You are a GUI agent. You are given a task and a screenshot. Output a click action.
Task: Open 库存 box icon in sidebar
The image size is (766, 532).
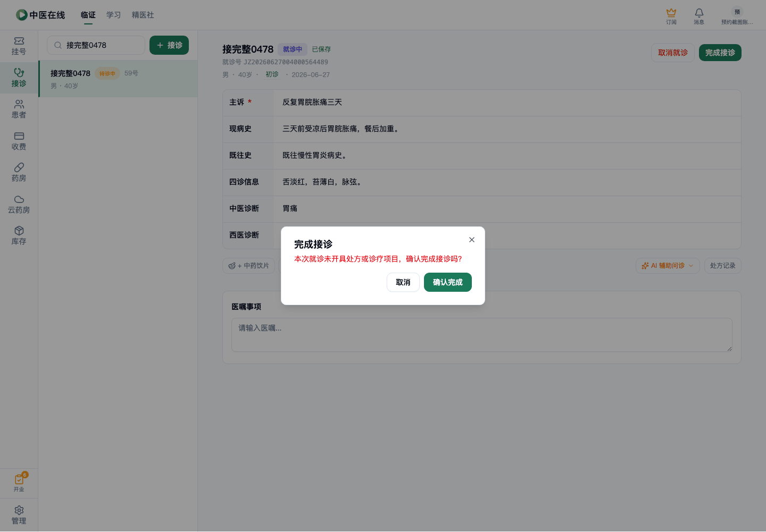pos(19,236)
